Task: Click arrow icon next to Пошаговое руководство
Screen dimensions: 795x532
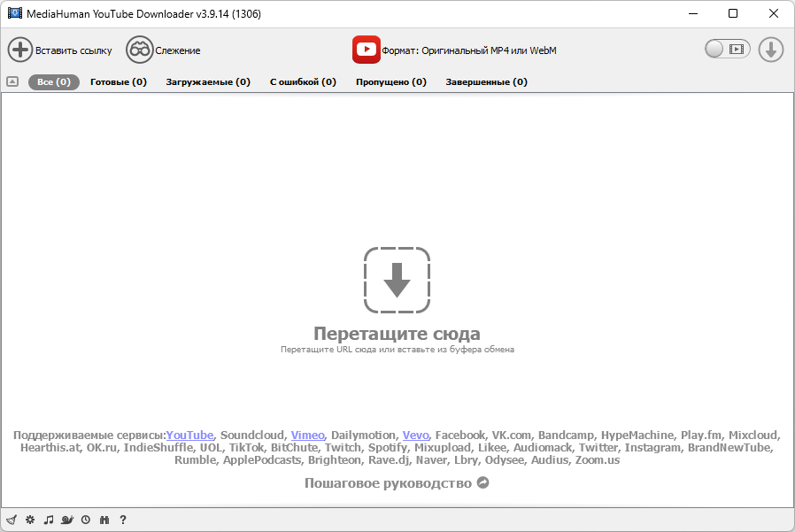Action: click(x=483, y=482)
